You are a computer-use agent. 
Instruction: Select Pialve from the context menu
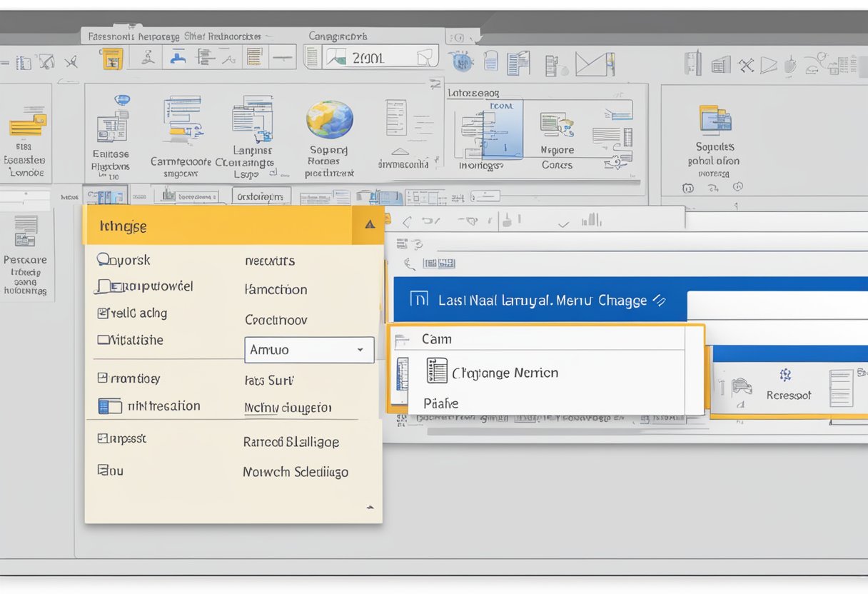(x=440, y=403)
